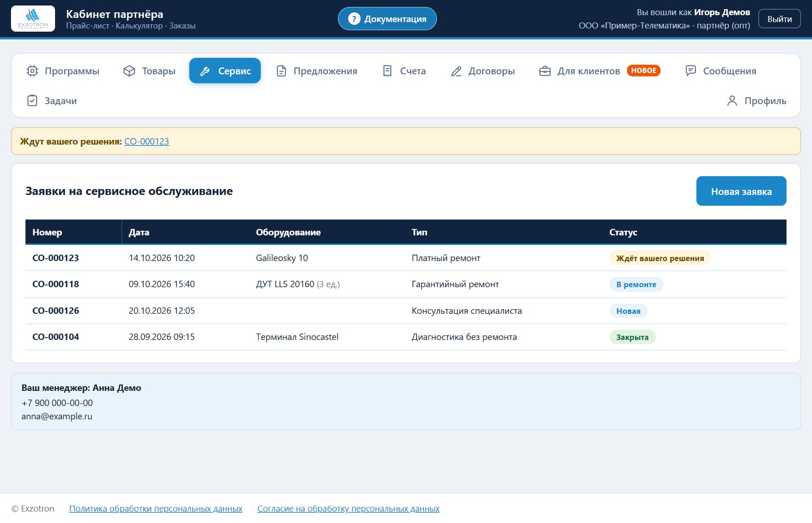Screen dimensions: 812x523
Task: Click the question mark icon on Документация
Action: (x=354, y=19)
